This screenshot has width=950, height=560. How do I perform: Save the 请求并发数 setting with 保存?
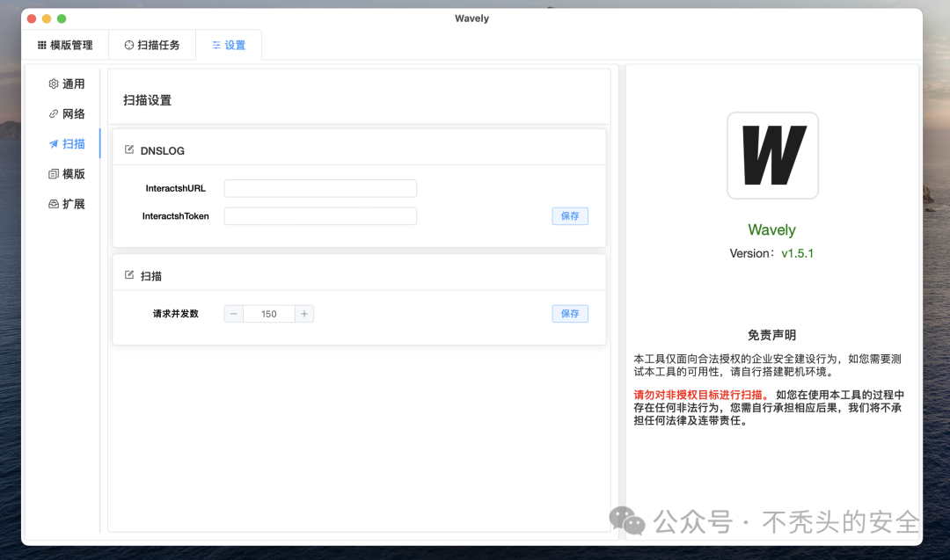tap(569, 314)
